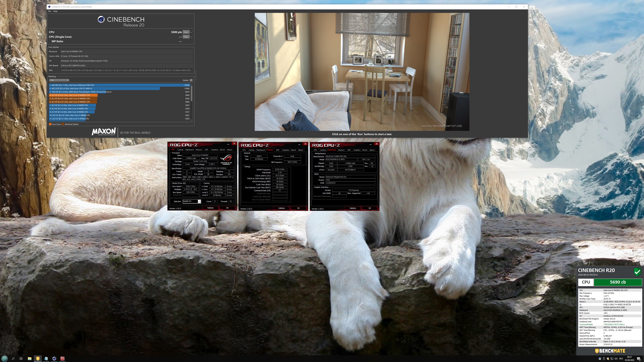The image size is (644, 362).
Task: Click OK in first CPU-Z window
Action: [x=227, y=208]
